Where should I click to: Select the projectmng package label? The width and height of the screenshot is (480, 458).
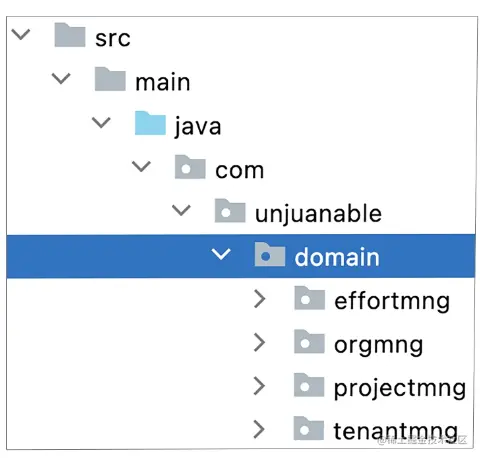click(400, 388)
